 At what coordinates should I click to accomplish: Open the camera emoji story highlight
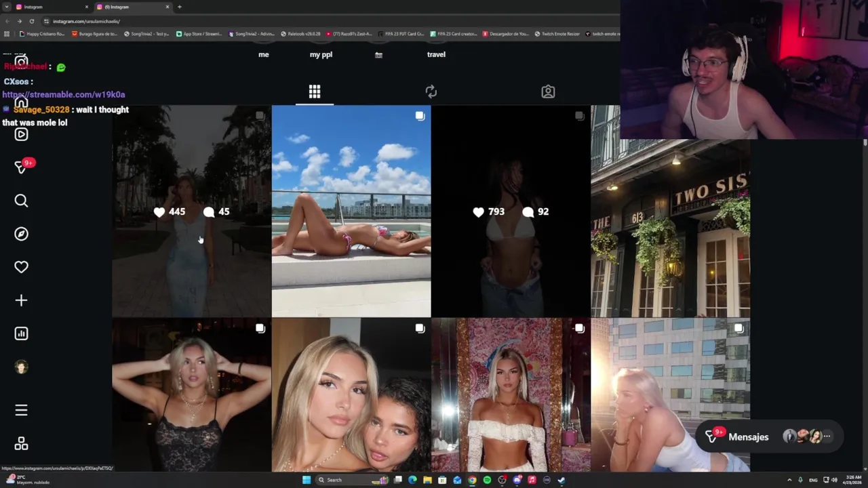point(378,55)
